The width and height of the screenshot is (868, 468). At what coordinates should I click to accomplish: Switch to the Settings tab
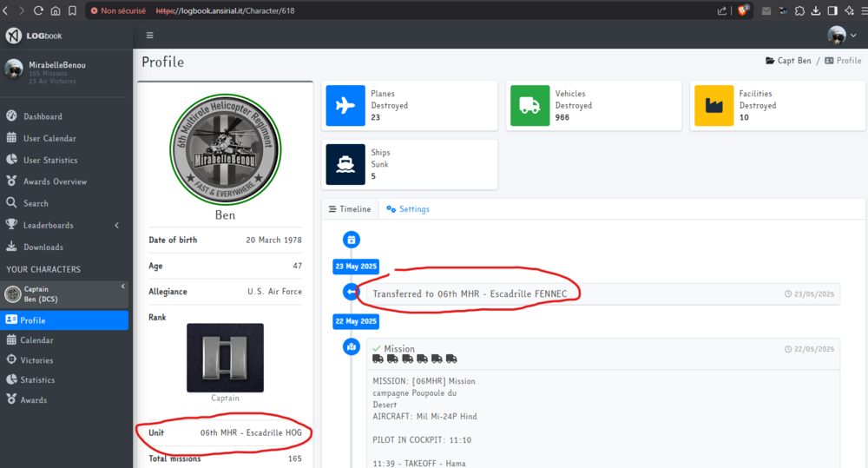[x=407, y=208]
